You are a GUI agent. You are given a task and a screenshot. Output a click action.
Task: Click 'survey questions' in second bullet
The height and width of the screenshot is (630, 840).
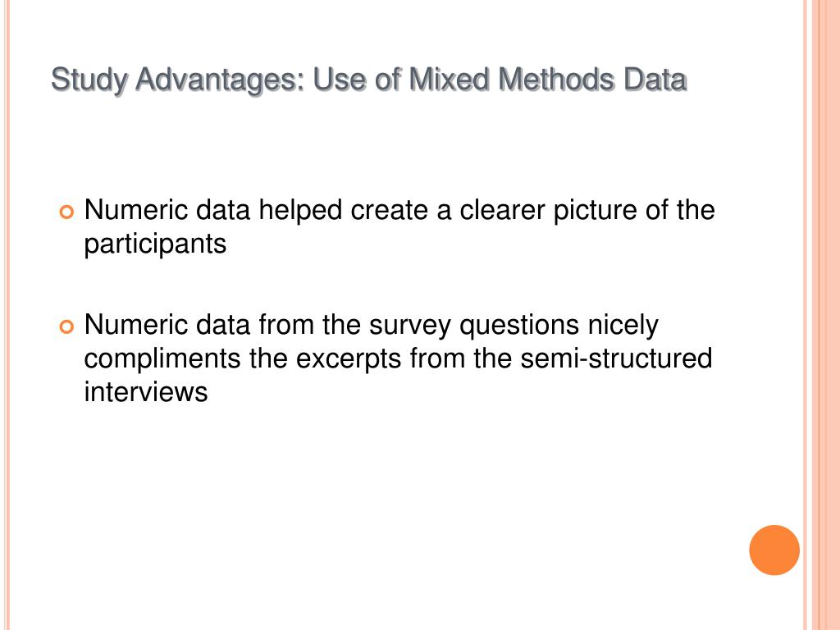click(474, 326)
